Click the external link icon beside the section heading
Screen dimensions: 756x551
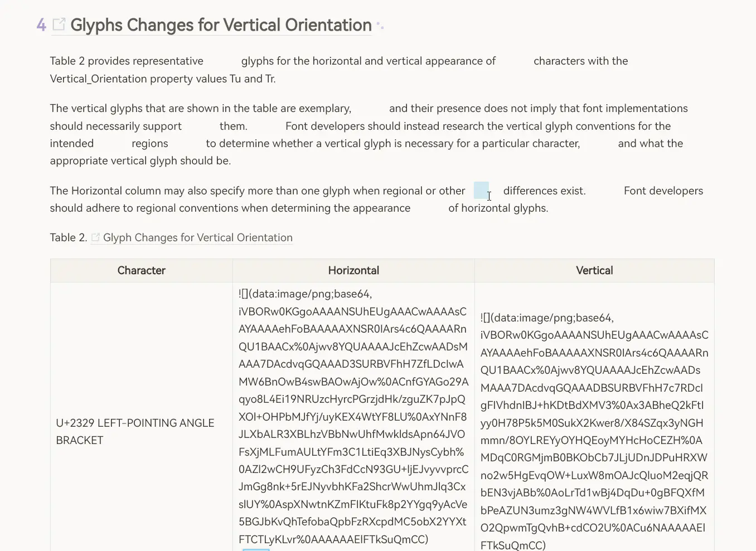[59, 25]
